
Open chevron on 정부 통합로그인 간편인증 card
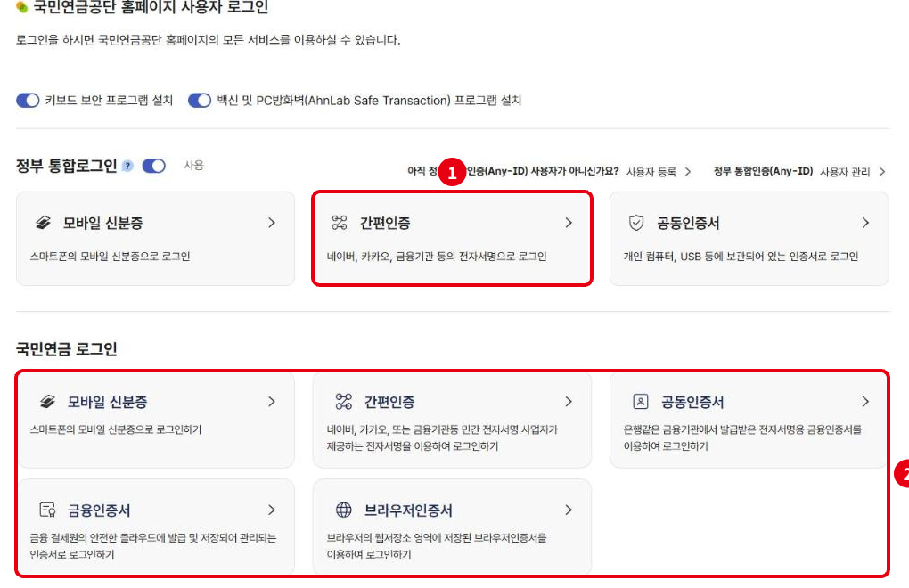[569, 223]
